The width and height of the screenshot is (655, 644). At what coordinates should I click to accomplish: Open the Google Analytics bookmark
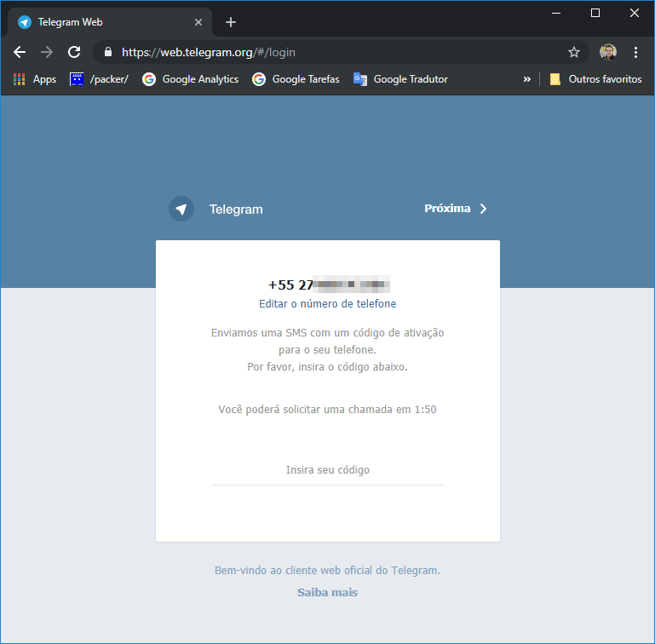tap(190, 79)
